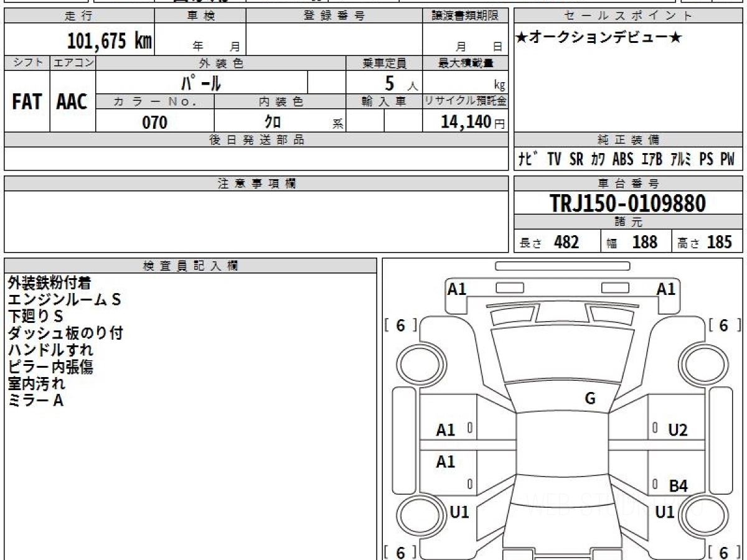Screen dimensions: 747x560
Task: Click the アルミ alloy wheel code
Action: point(681,159)
